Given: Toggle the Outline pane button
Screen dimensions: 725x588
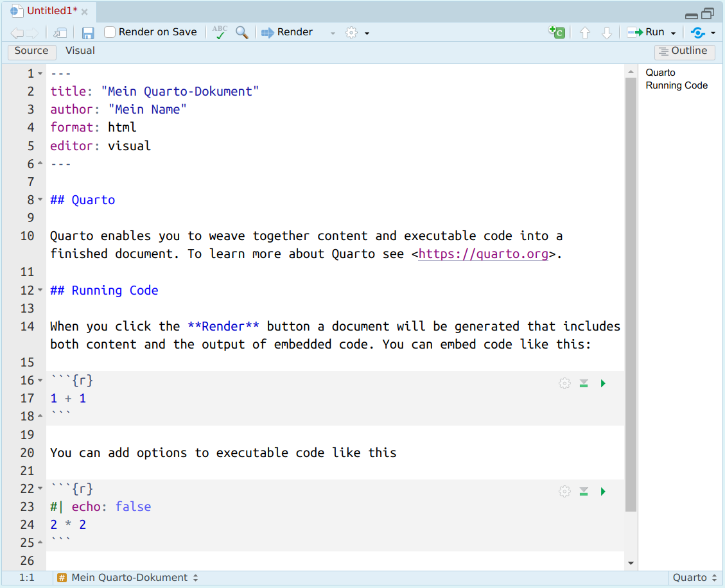Looking at the screenshot, I should (685, 51).
